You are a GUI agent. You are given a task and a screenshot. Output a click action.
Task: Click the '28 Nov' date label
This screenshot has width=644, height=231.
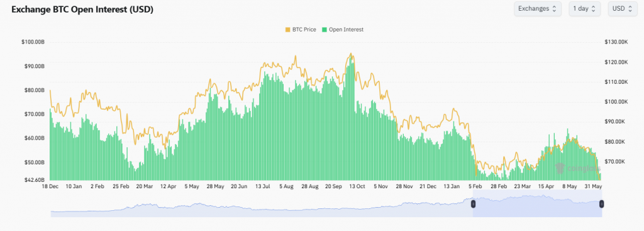(404, 186)
